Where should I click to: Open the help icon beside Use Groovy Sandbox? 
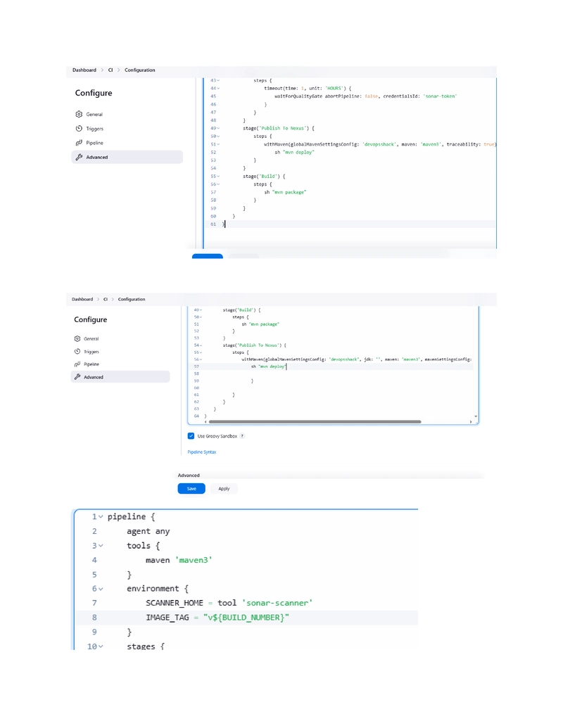coord(242,436)
